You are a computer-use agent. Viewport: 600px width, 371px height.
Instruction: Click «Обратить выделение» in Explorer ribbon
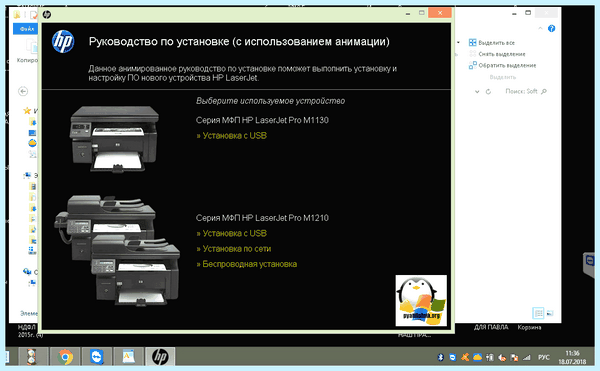pos(503,65)
